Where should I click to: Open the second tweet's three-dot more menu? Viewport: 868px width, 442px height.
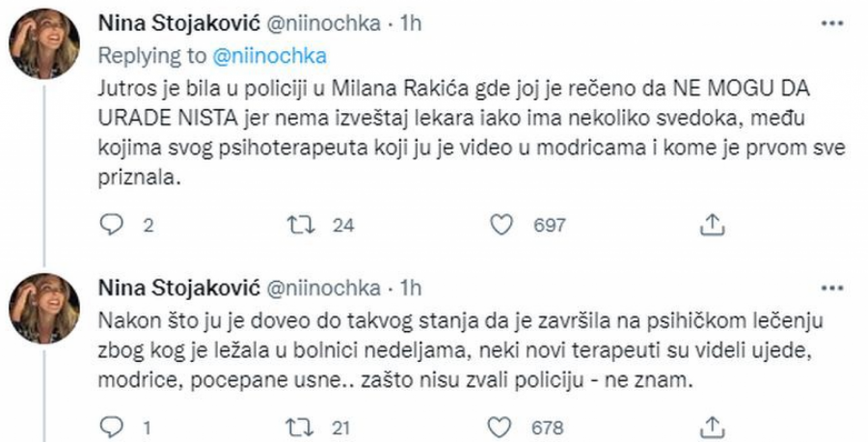pos(828,287)
